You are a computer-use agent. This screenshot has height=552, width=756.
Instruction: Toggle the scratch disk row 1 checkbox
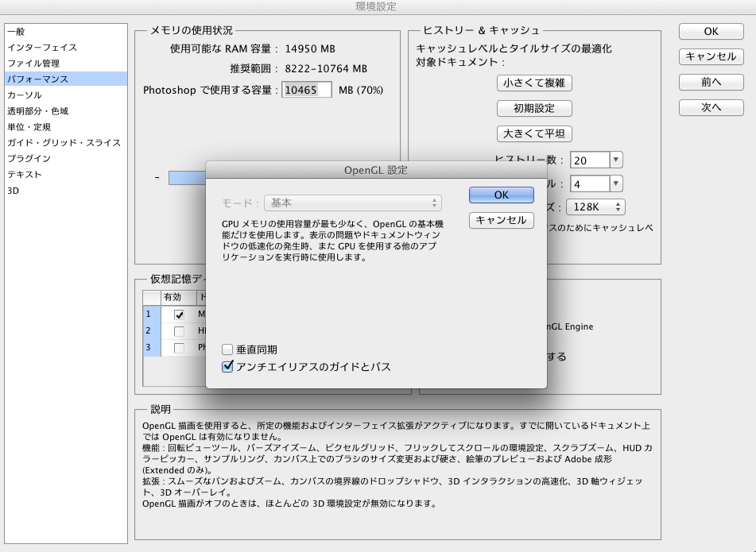point(179,315)
